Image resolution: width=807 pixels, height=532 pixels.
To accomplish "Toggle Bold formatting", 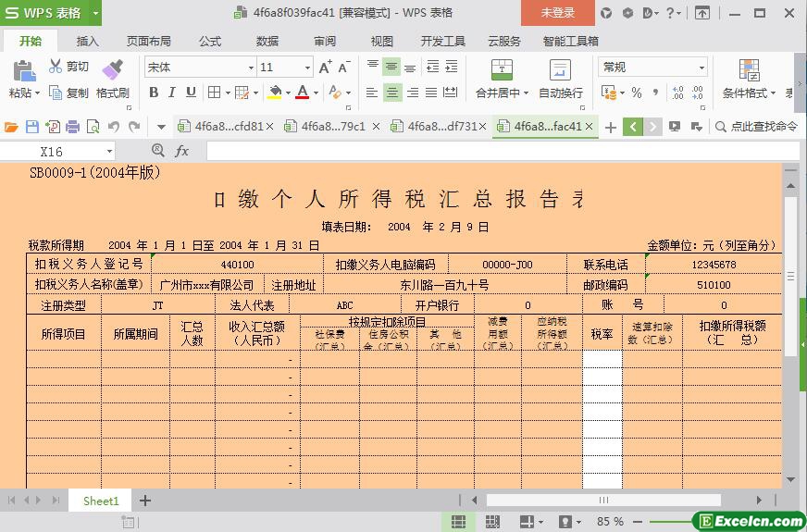I will coord(154,93).
